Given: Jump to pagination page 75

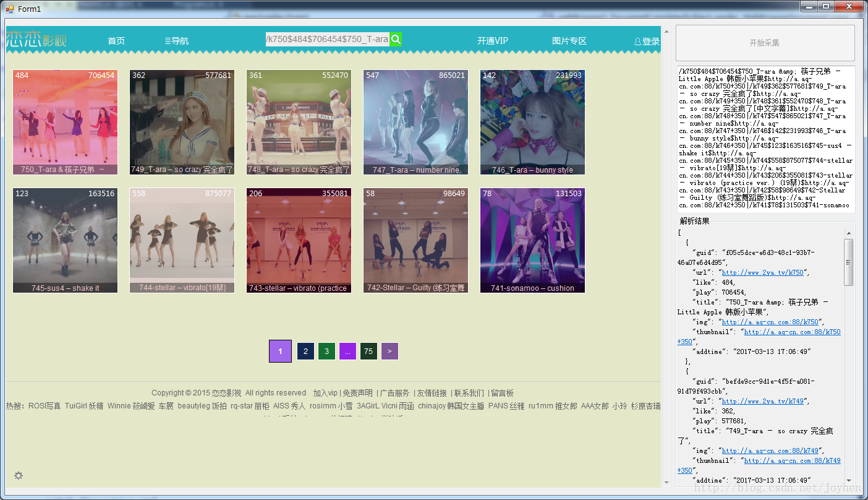Looking at the screenshot, I should (x=368, y=351).
